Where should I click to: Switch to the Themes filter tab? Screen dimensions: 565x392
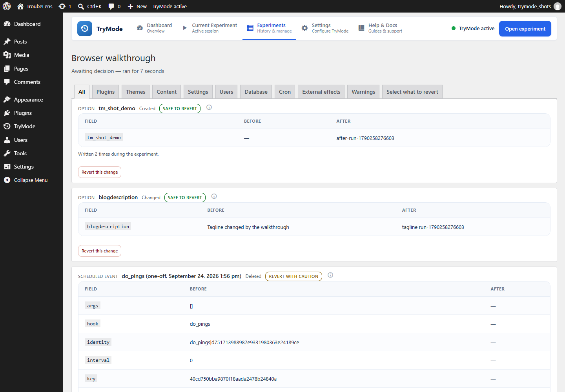pos(136,92)
